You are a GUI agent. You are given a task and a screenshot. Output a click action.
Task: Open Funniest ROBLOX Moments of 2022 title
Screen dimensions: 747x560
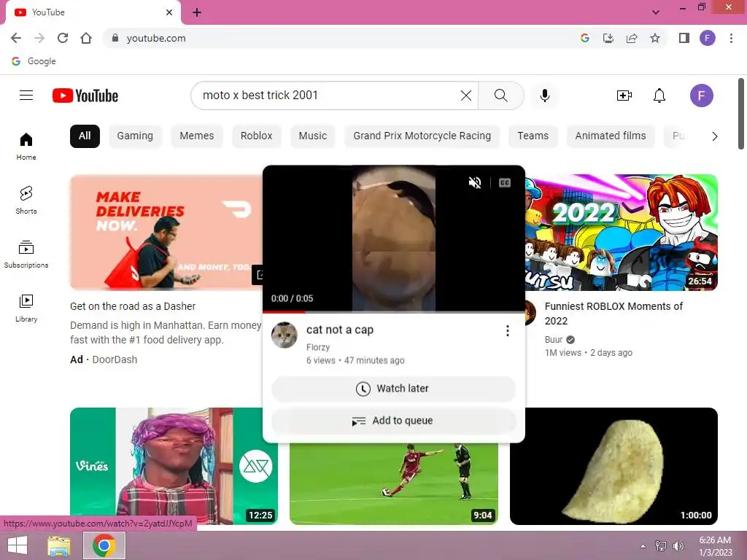pyautogui.click(x=614, y=314)
